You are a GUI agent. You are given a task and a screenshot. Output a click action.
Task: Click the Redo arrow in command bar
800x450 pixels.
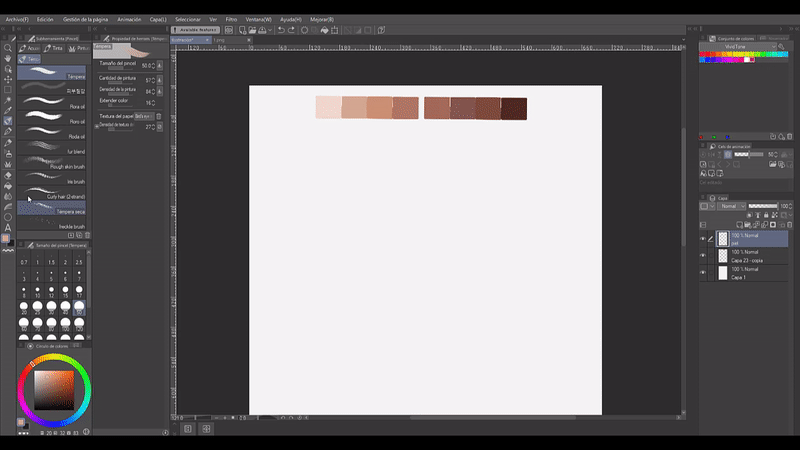point(291,30)
